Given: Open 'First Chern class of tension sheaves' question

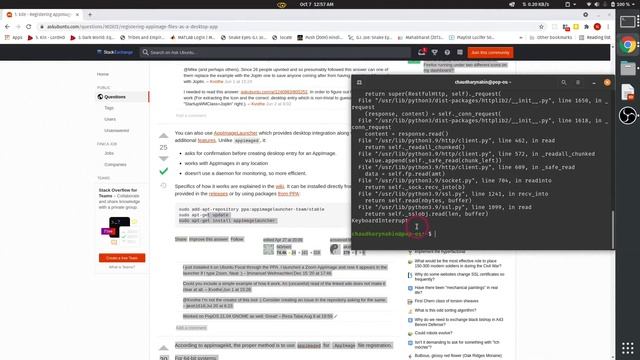Looking at the screenshot, I should pos(446,301).
